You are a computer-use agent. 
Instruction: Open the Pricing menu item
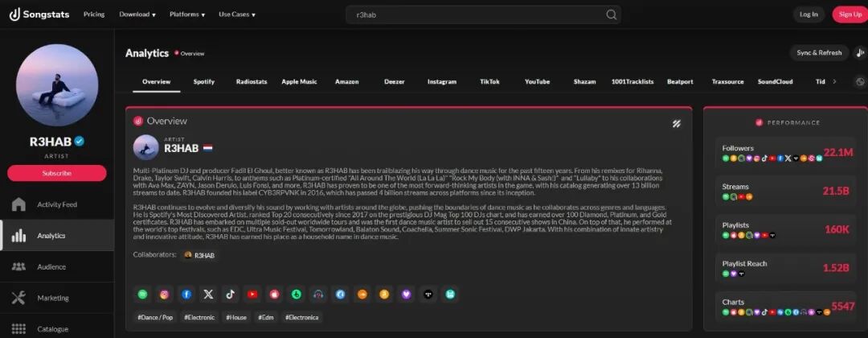point(94,14)
